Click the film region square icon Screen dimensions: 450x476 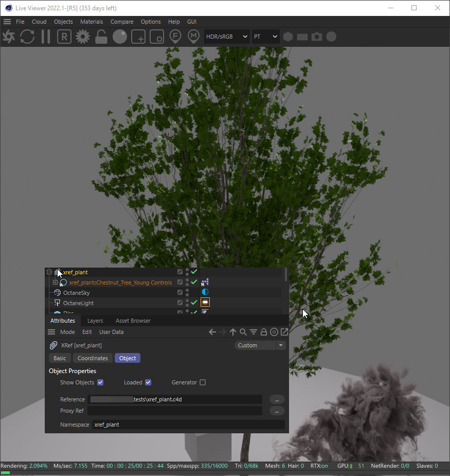157,37
